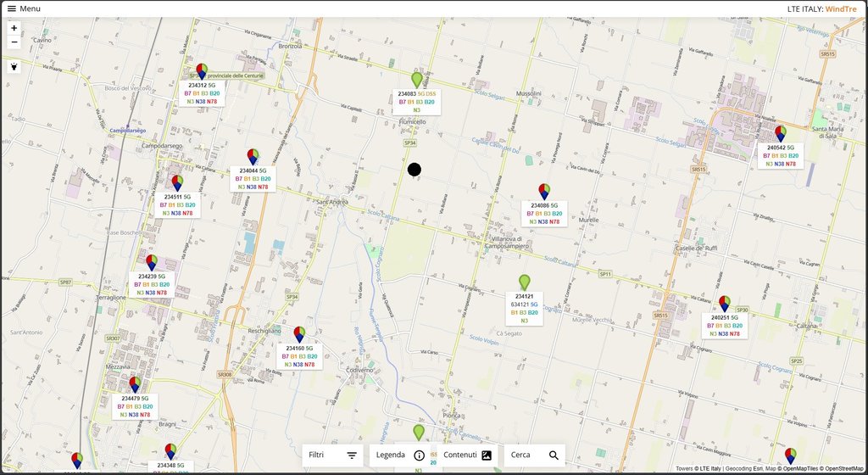Zoom in the map with plus button

14,28
